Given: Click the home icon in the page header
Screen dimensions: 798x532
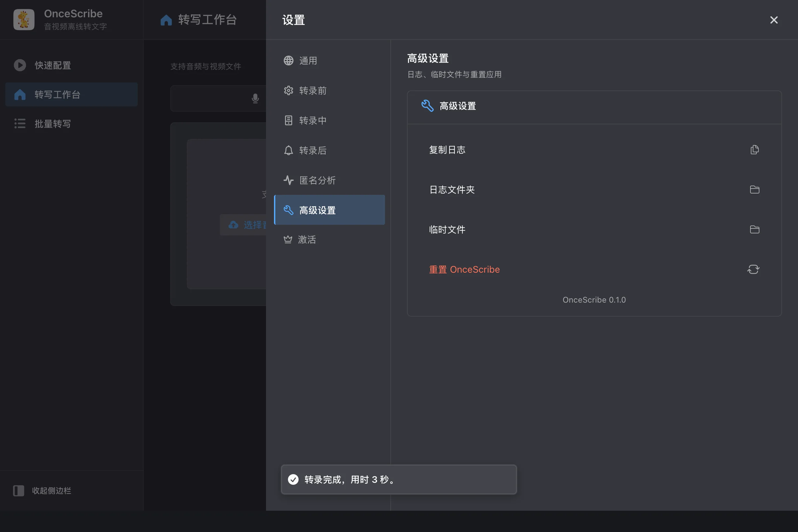Looking at the screenshot, I should click(166, 20).
